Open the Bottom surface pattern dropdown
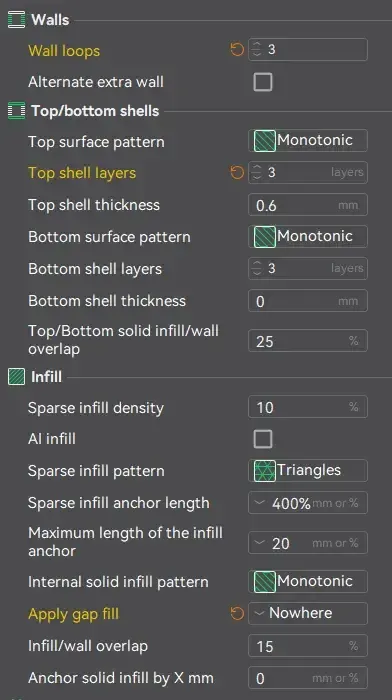The width and height of the screenshot is (392, 700). (x=308, y=237)
